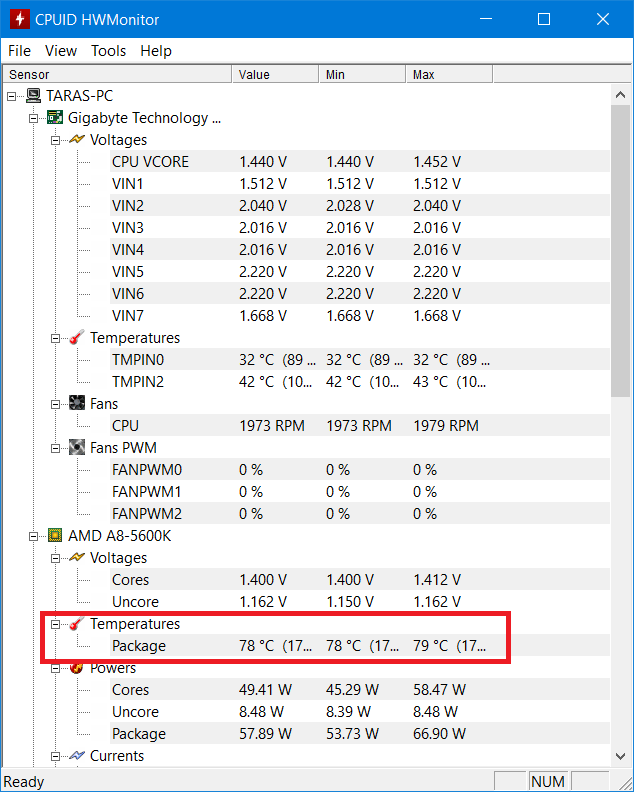Click the NUM status bar indicator
The width and height of the screenshot is (634, 792).
(548, 781)
